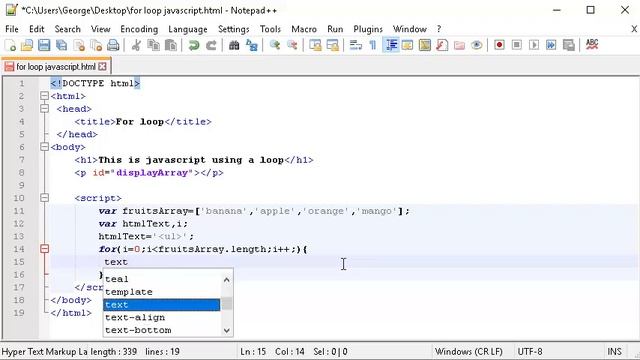Open the Settings menu
This screenshot has height=360, width=640.
(233, 29)
